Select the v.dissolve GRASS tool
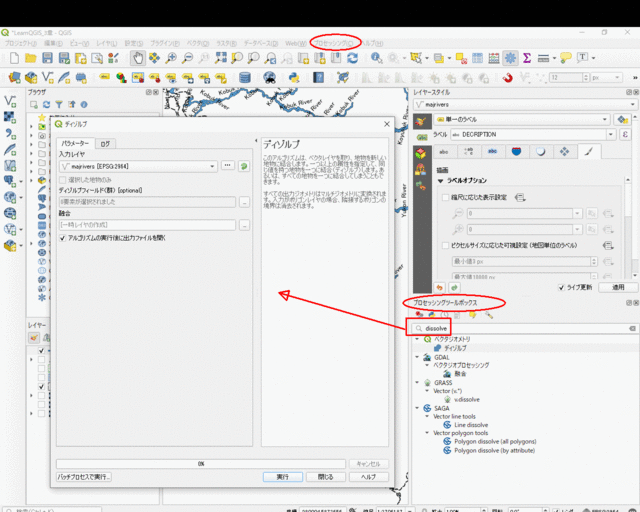 (x=467, y=399)
